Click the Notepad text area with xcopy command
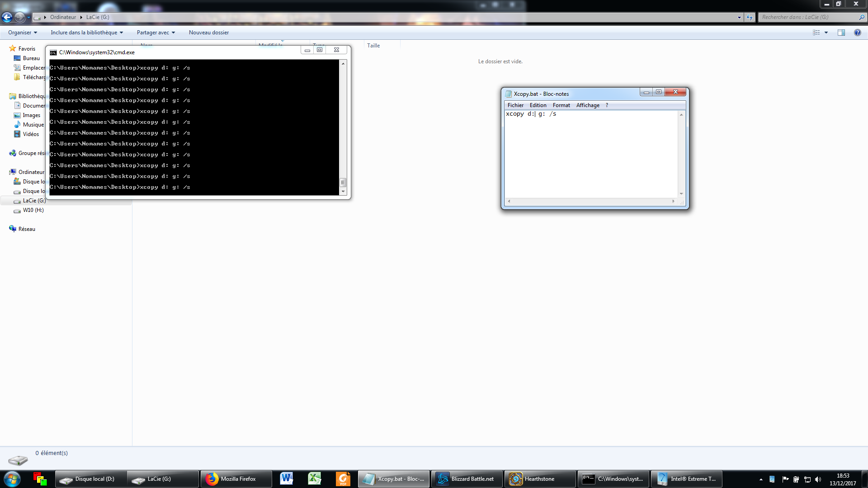Screen dimensions: 868x488 [591, 154]
